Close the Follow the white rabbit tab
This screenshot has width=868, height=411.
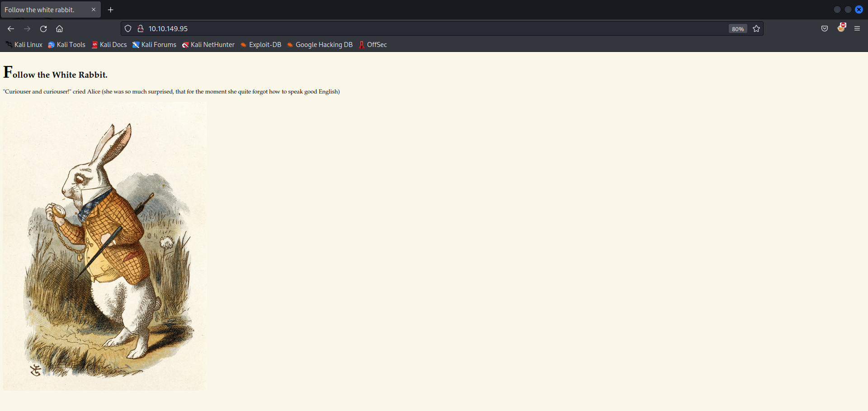[94, 9]
